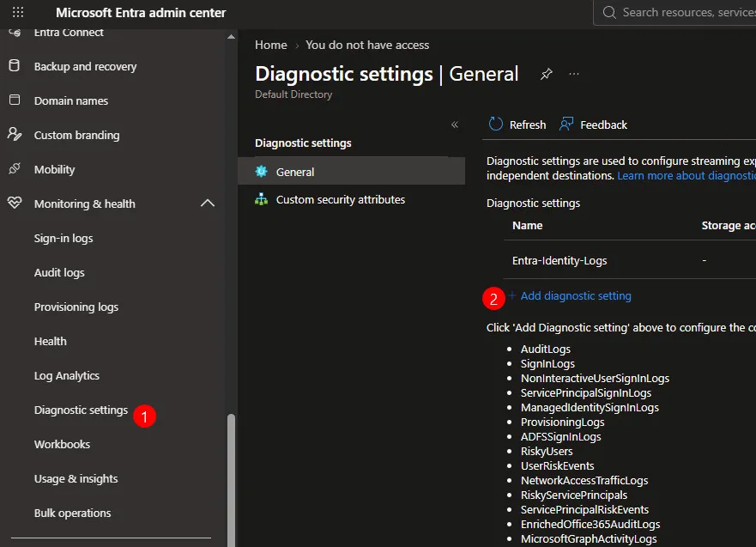Click the Entra Connect icon in sidebar
The height and width of the screenshot is (547, 756).
15,33
